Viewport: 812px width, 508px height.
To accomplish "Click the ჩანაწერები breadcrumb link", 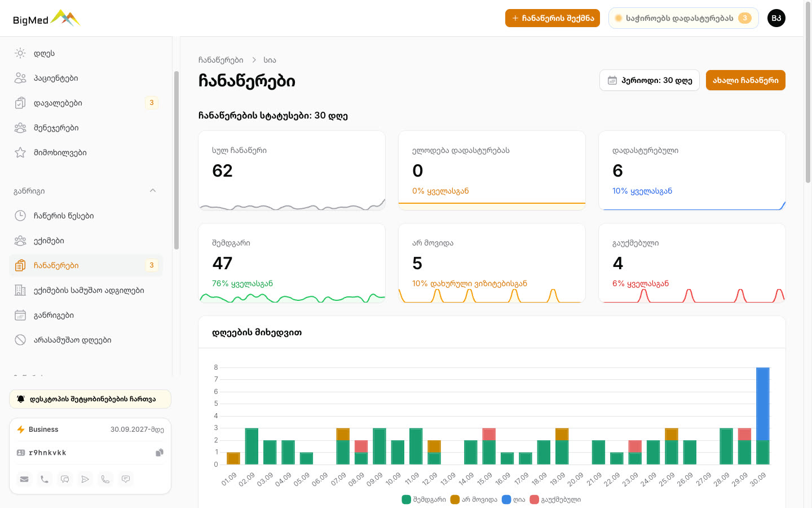I will pyautogui.click(x=221, y=60).
